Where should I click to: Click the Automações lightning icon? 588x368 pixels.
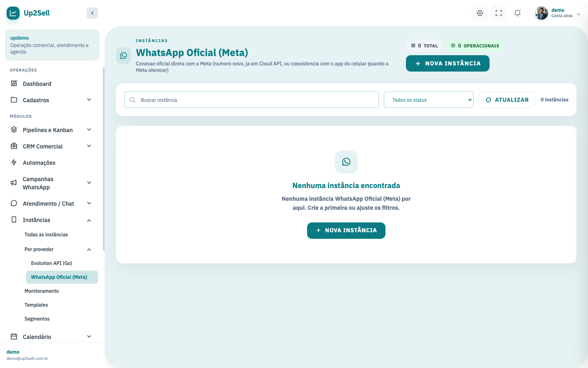(x=14, y=162)
